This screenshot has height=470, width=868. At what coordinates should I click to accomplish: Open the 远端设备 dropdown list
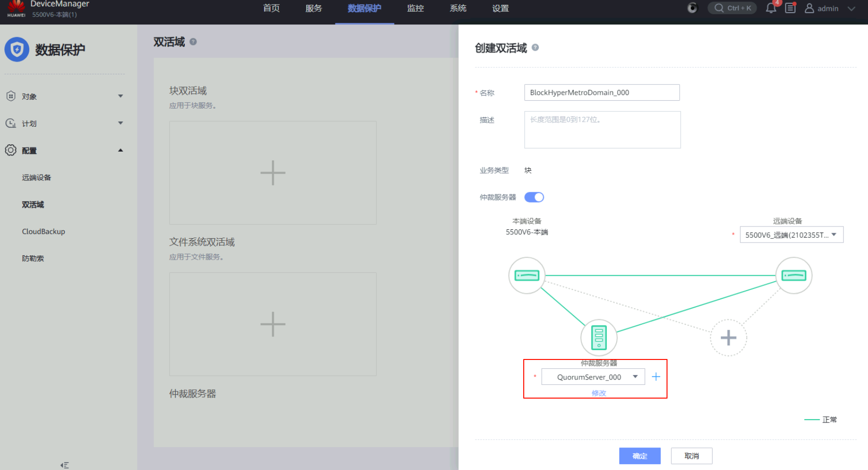(x=791, y=235)
